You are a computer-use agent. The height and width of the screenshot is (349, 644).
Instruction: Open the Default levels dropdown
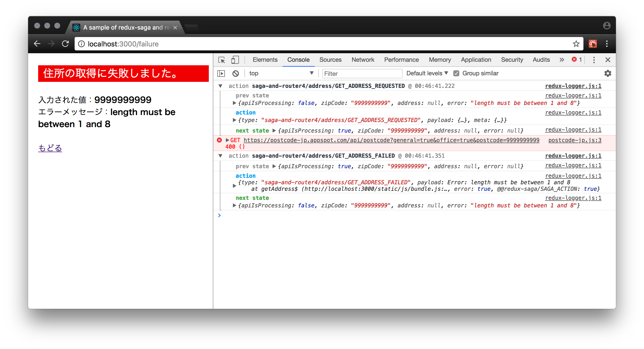427,73
